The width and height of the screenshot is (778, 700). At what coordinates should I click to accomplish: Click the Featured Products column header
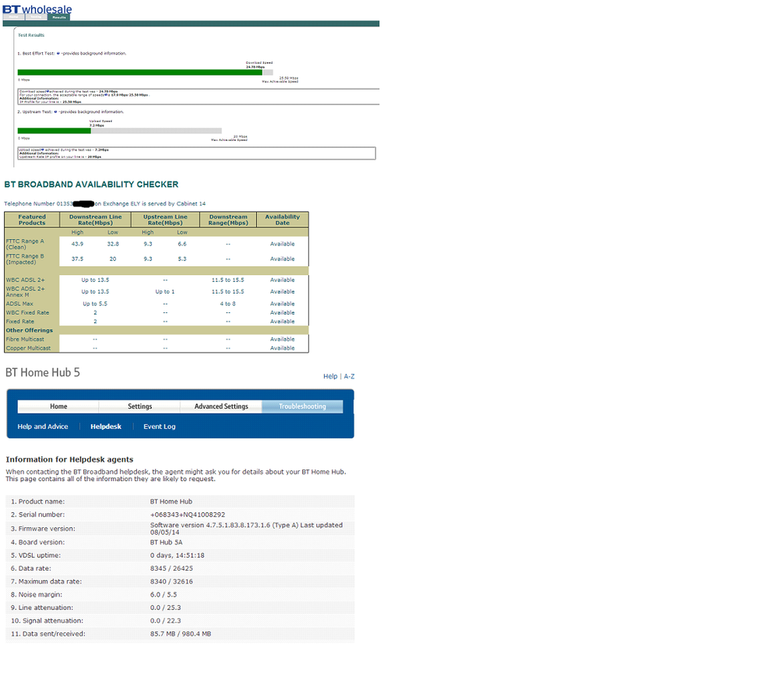tap(32, 220)
